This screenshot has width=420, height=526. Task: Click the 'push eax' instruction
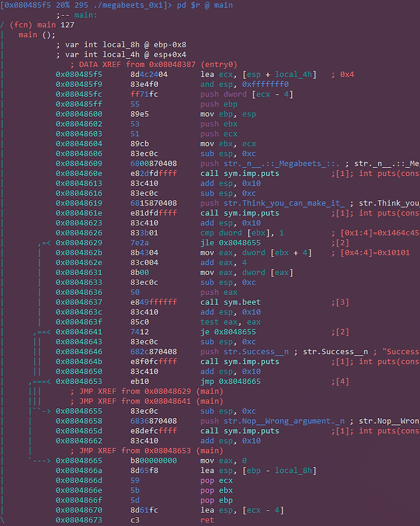pos(219,292)
